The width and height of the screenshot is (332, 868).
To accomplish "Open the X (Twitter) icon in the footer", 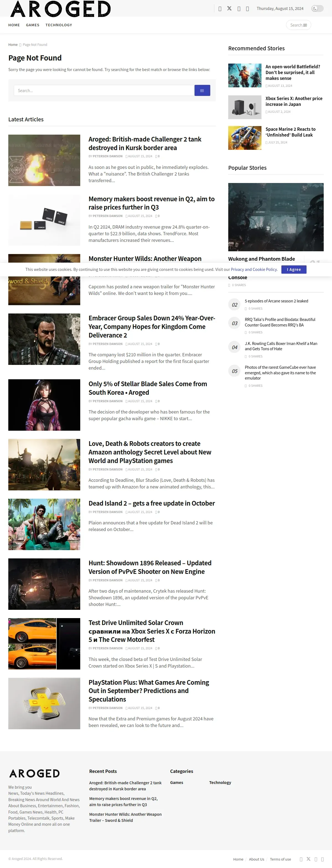I will pos(308,859).
